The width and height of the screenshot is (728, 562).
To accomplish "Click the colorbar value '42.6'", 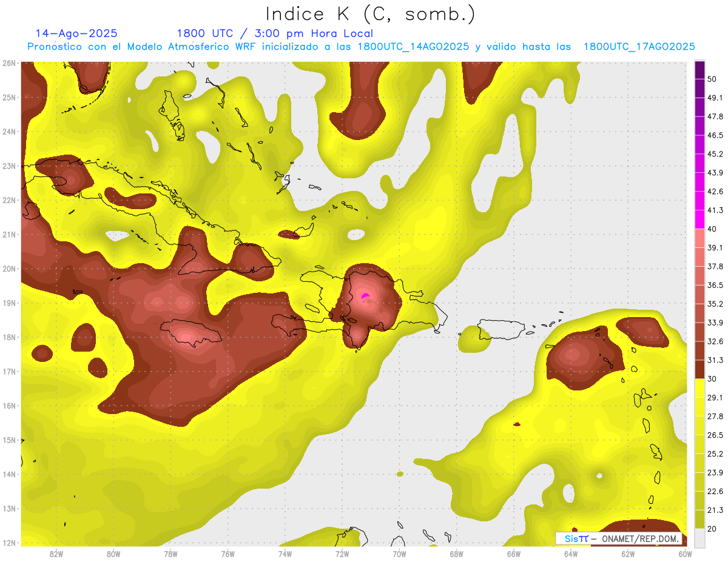I will [715, 192].
